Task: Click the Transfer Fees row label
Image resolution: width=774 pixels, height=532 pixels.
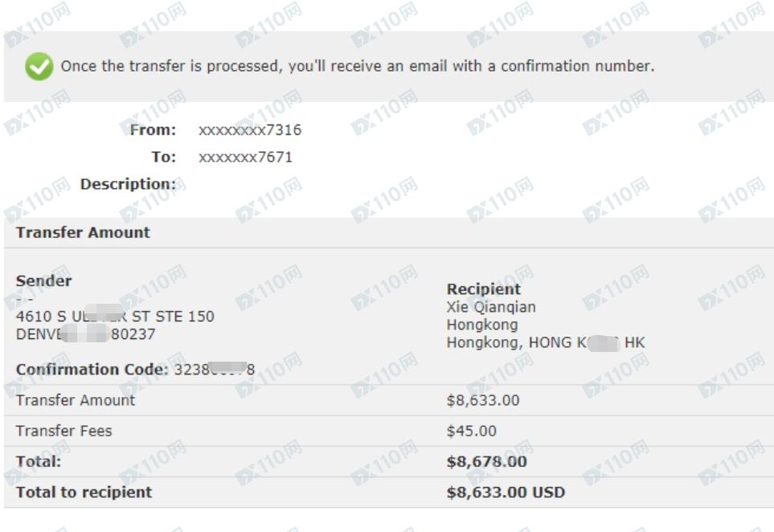Action: coord(63,431)
